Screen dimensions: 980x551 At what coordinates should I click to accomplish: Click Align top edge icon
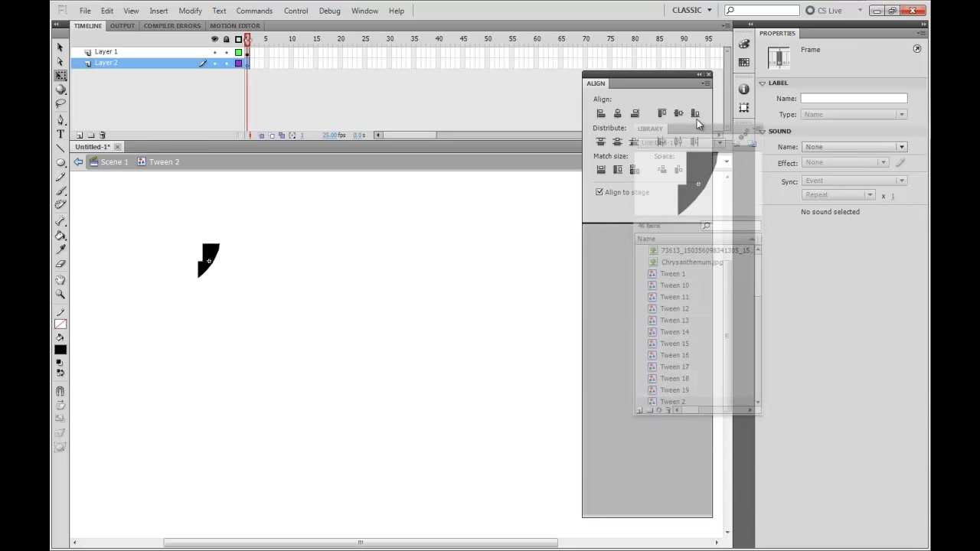(x=662, y=113)
